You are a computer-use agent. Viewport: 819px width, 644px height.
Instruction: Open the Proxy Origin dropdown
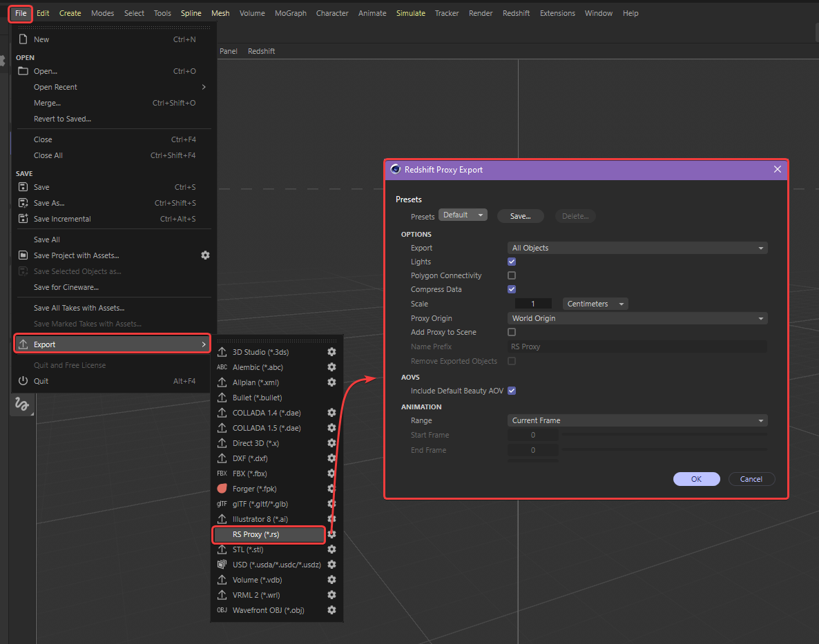637,318
